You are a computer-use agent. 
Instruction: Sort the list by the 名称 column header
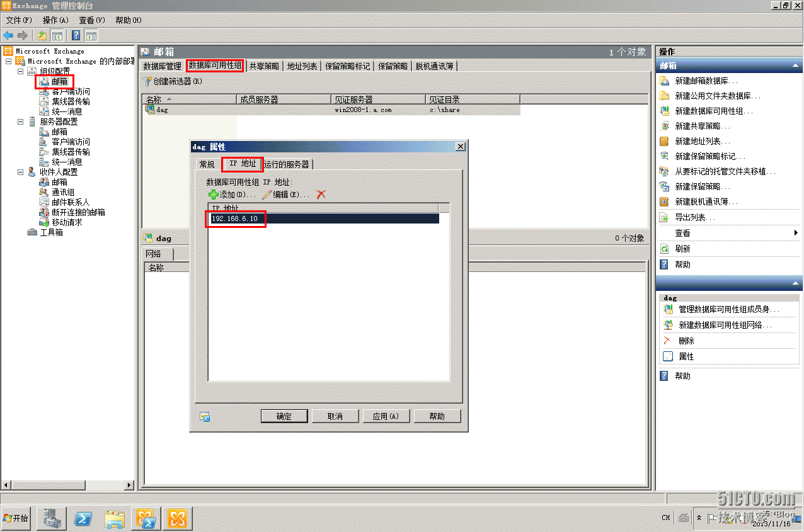click(189, 99)
